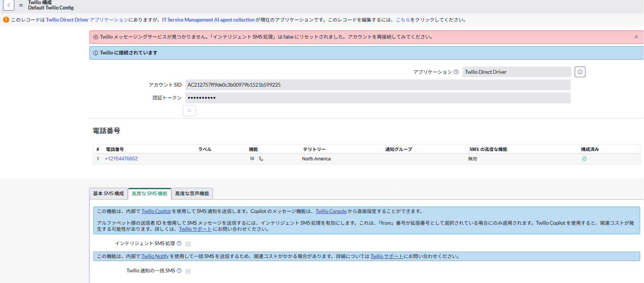Click the error icon in red banner
644x283 pixels.
pyautogui.click(x=96, y=37)
